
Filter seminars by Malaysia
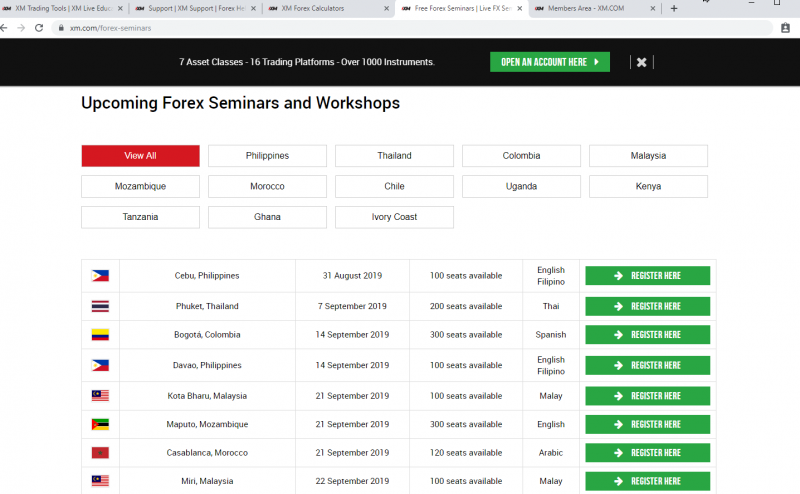pos(648,156)
